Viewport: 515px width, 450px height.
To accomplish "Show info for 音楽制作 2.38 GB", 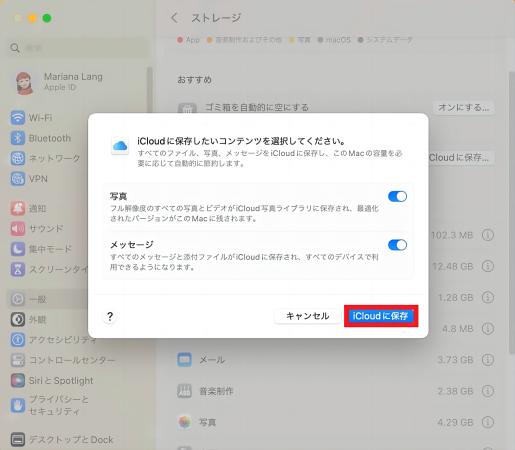I will pyautogui.click(x=488, y=391).
